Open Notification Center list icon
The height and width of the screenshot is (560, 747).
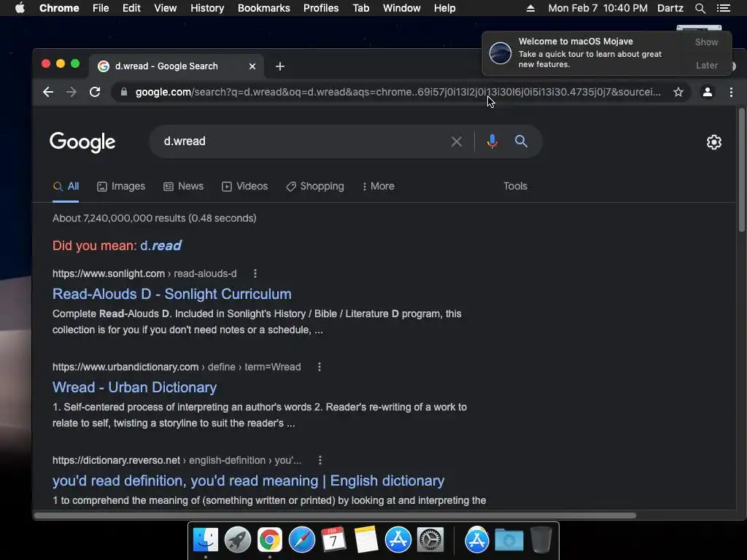point(723,8)
